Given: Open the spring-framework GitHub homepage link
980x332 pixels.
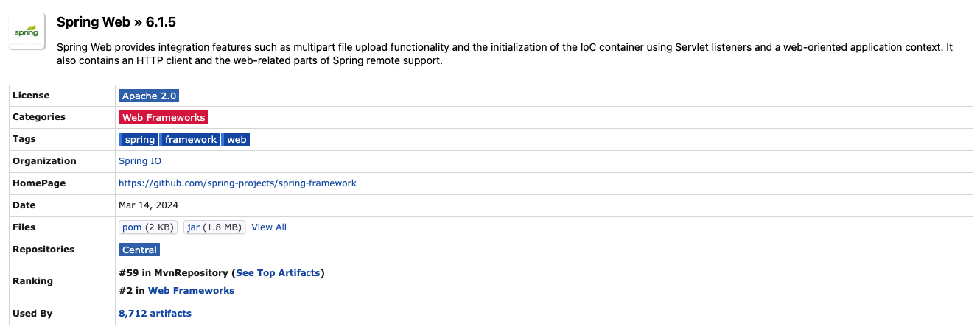Looking at the screenshot, I should tap(237, 183).
